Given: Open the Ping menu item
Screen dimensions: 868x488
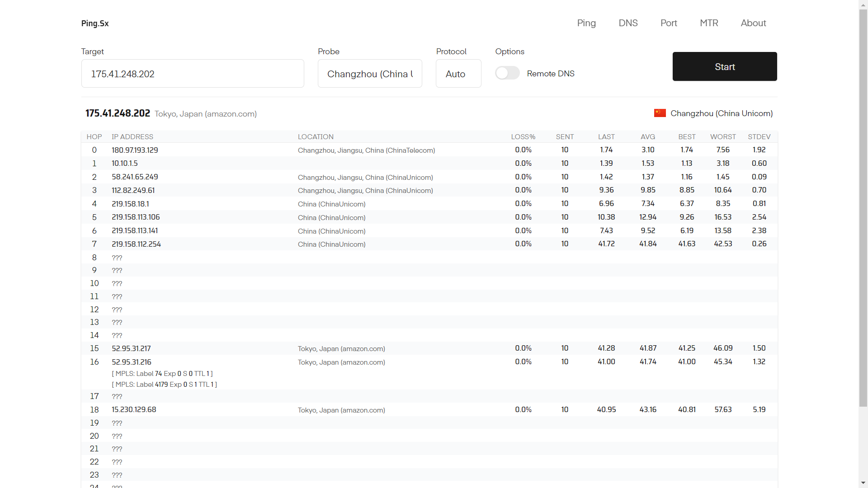Looking at the screenshot, I should point(586,23).
